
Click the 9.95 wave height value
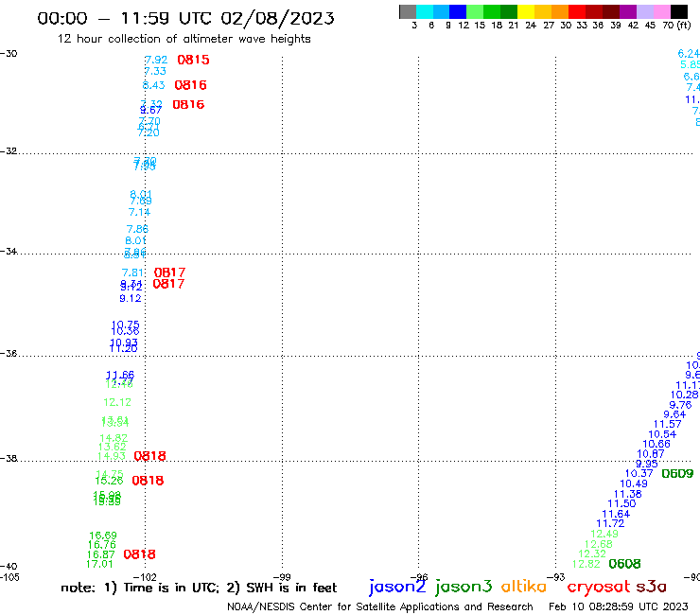(647, 464)
